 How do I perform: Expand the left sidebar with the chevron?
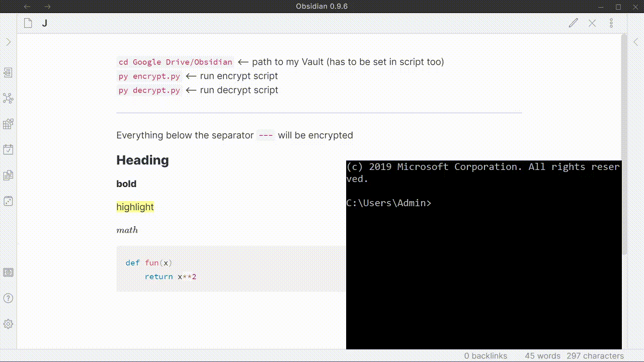click(8, 42)
